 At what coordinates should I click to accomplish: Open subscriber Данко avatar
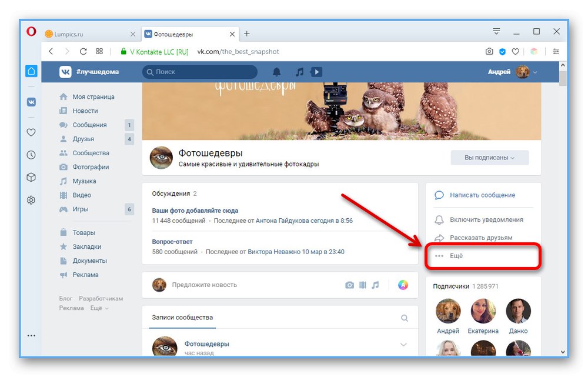(x=518, y=311)
